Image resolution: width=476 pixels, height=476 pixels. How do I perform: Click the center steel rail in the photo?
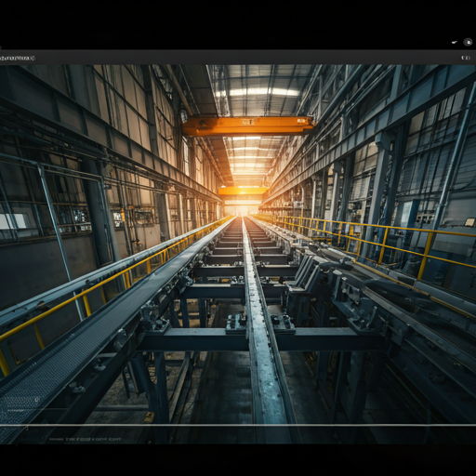tap(263, 325)
